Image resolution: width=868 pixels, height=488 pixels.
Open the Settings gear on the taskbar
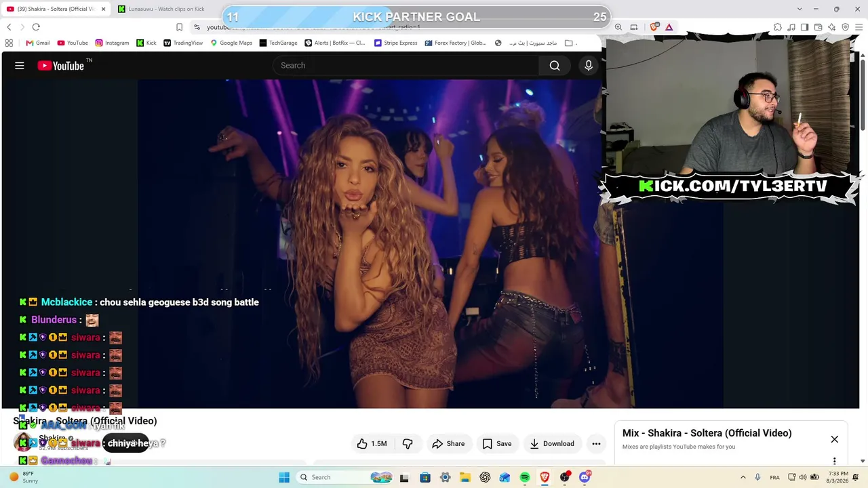[x=445, y=477]
